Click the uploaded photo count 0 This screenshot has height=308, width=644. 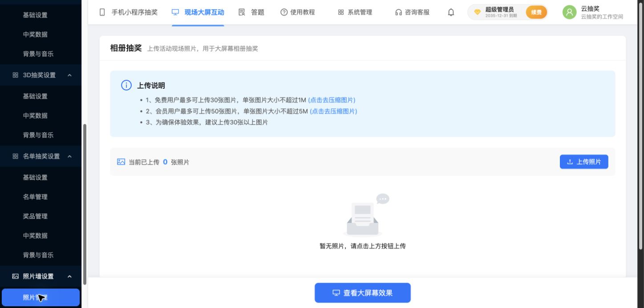click(165, 162)
